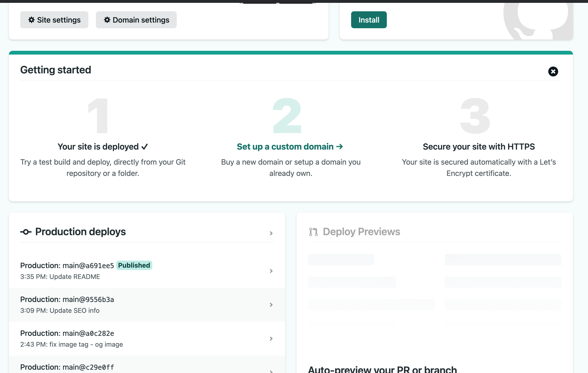Click the checkmark after Your site is deployed
This screenshot has height=373, width=588.
coord(145,147)
